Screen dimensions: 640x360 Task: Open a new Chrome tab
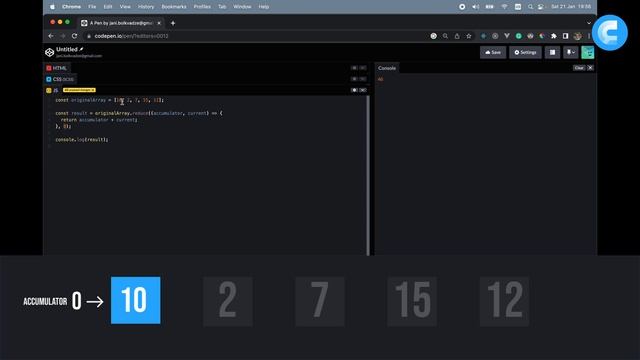coord(173,23)
